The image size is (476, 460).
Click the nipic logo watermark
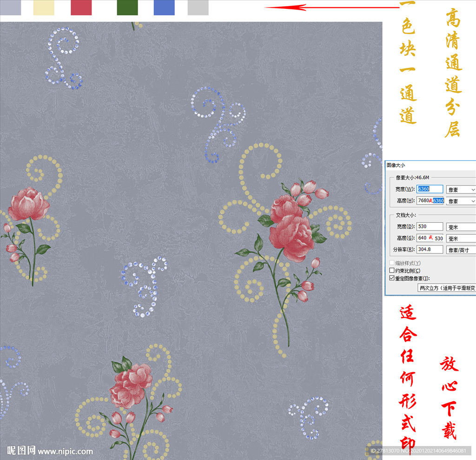tap(21, 451)
